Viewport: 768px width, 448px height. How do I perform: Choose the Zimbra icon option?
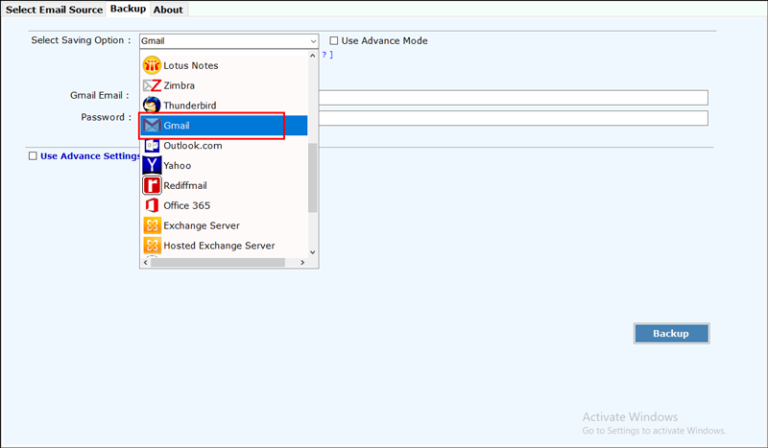pyautogui.click(x=152, y=86)
